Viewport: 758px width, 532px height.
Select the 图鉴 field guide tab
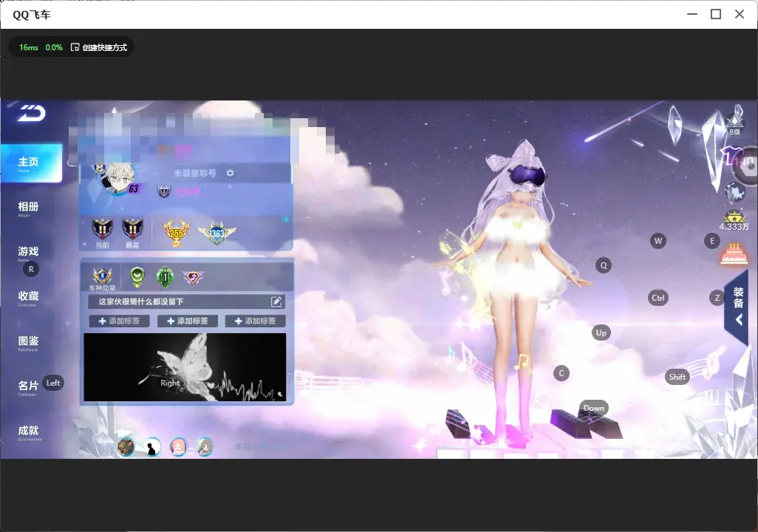(x=28, y=342)
